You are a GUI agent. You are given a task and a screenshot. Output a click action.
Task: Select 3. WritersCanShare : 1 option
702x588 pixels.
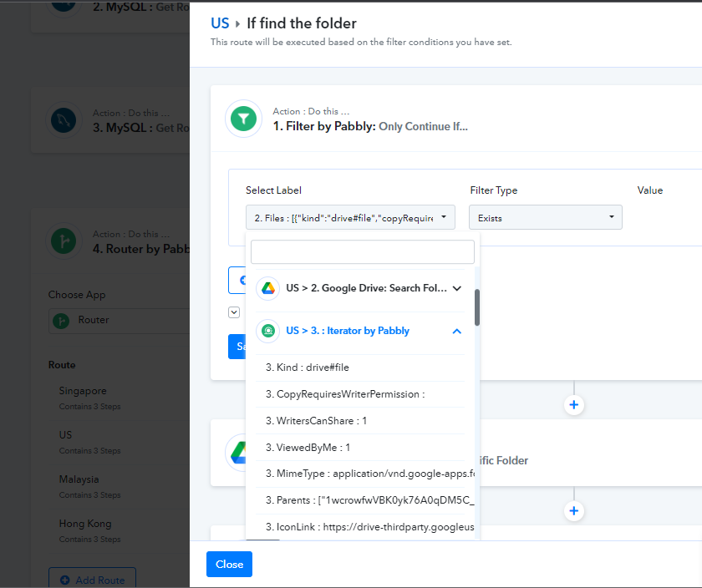(360, 421)
